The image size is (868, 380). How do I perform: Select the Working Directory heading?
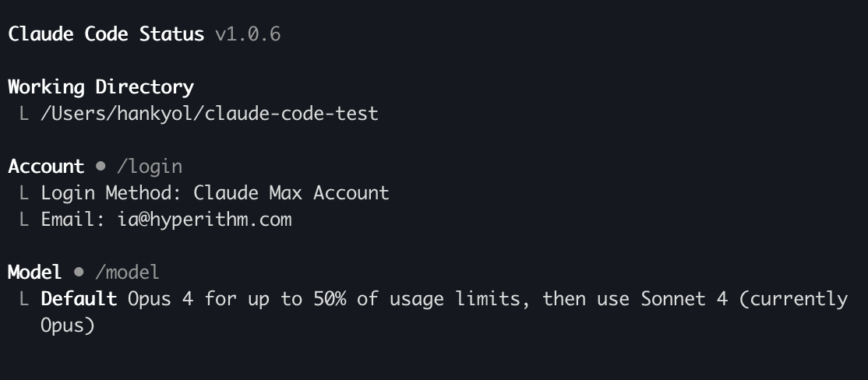coord(101,87)
